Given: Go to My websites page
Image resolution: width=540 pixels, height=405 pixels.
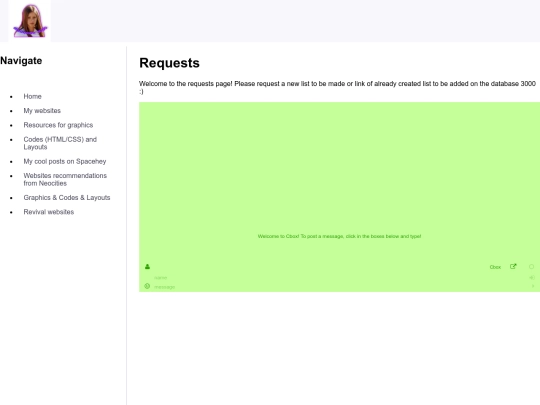Looking at the screenshot, I should point(42,111).
